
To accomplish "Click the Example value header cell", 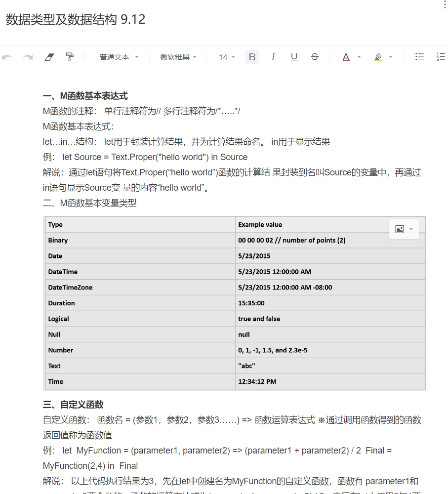I will point(330,225).
